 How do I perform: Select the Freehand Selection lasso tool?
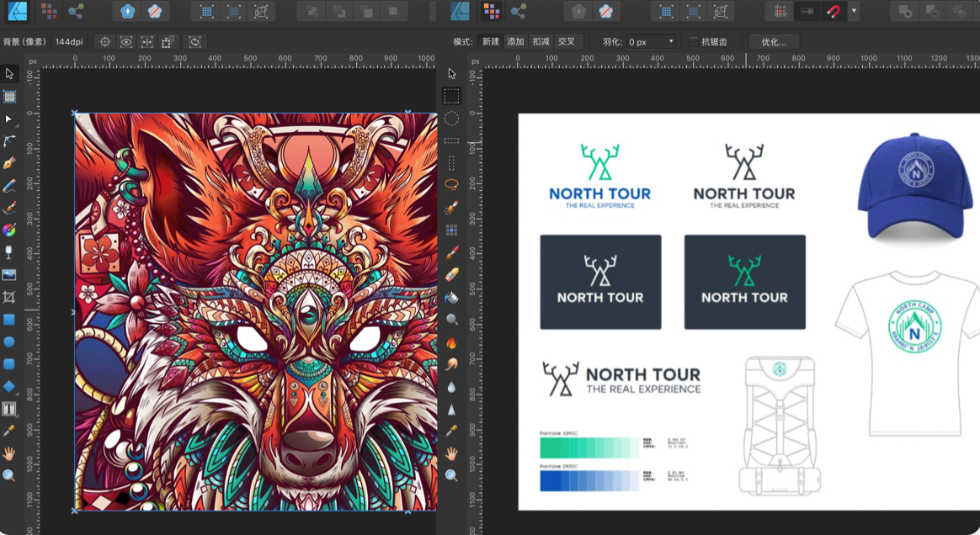(452, 185)
